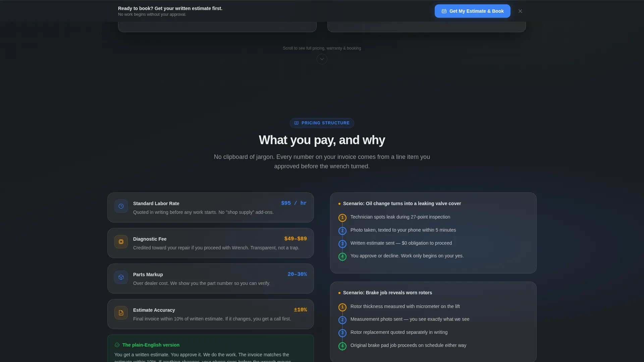Click the Get My Estimate & Book button
The image size is (644, 362).
472,11
